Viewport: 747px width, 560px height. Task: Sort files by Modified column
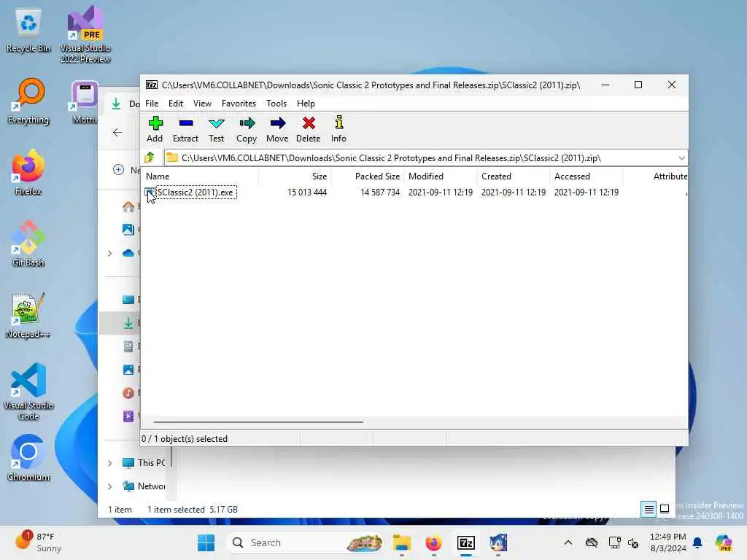point(440,176)
